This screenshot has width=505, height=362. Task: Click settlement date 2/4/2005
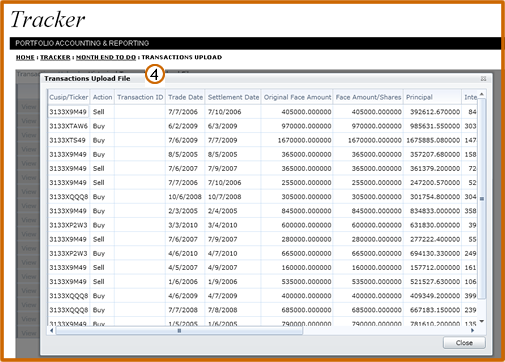(223, 211)
